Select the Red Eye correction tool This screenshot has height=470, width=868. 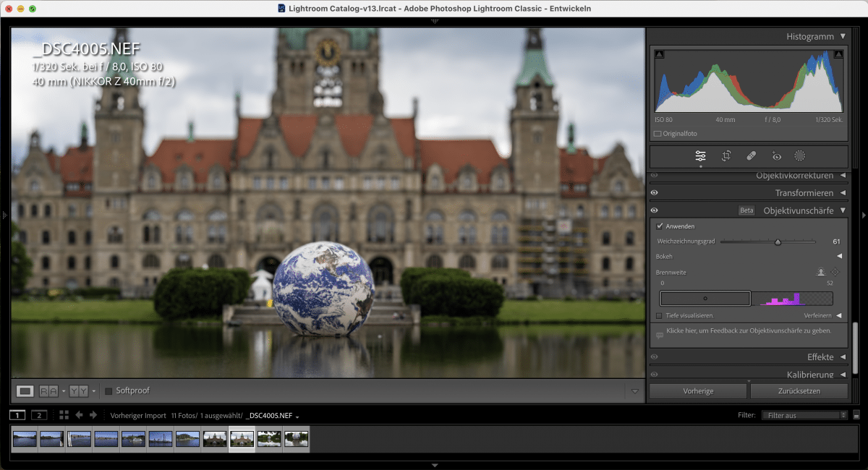pyautogui.click(x=776, y=156)
